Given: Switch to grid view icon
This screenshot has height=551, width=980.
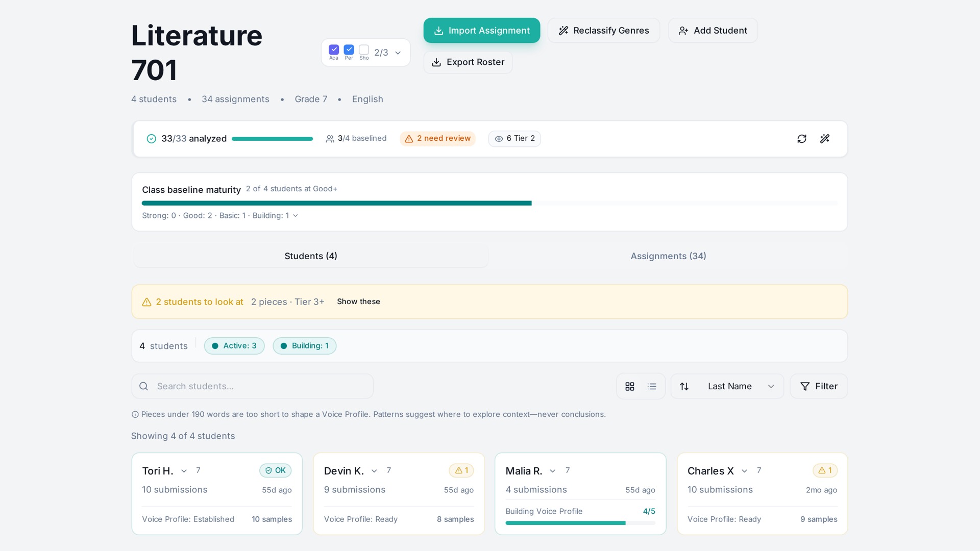Looking at the screenshot, I should [x=630, y=387].
